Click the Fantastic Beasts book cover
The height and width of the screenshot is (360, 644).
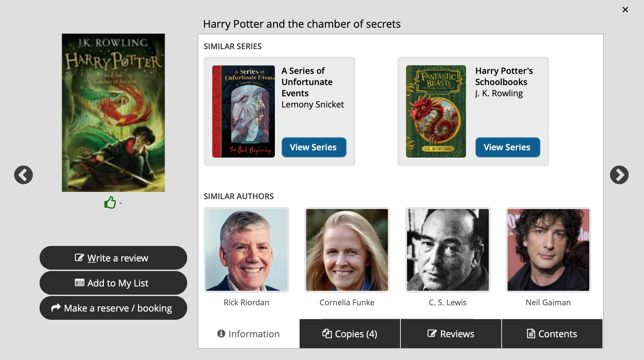tap(436, 111)
